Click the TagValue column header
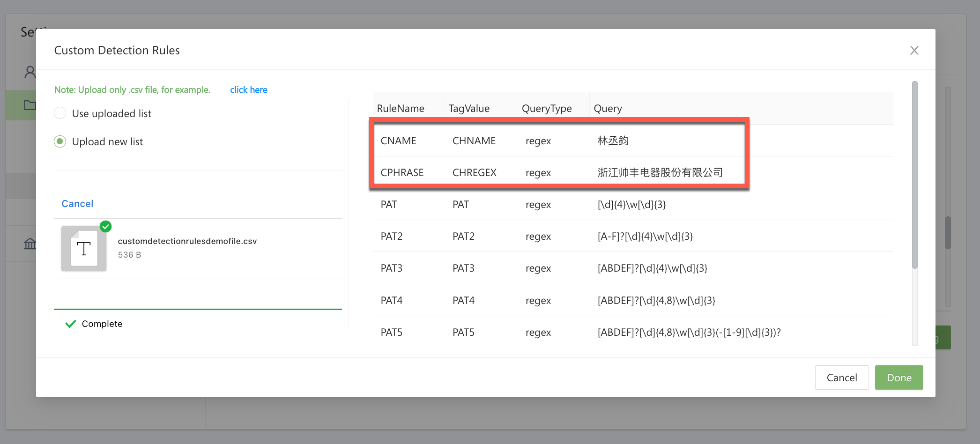Viewport: 980px width, 444px height. (469, 109)
